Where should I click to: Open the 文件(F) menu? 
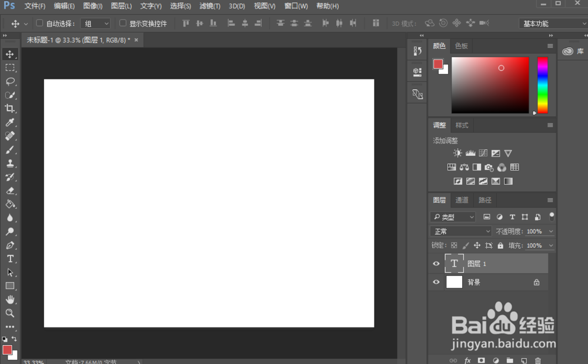[x=35, y=6]
